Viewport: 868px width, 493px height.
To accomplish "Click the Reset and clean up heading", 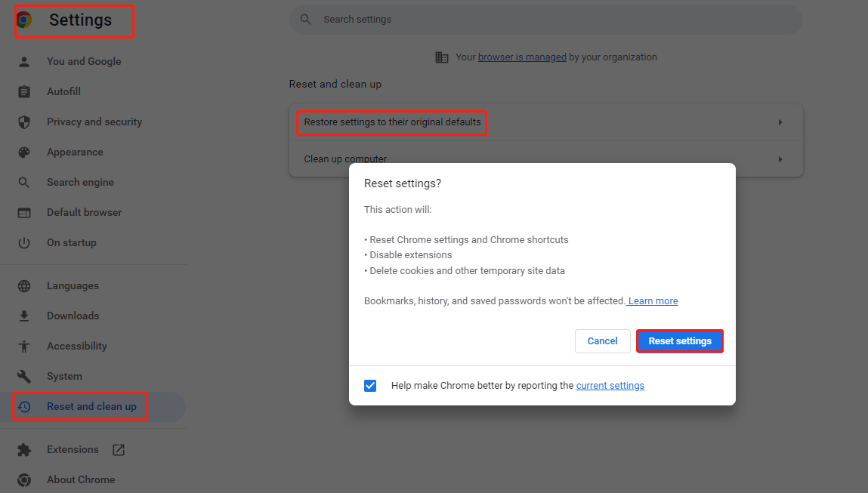I will click(x=335, y=84).
